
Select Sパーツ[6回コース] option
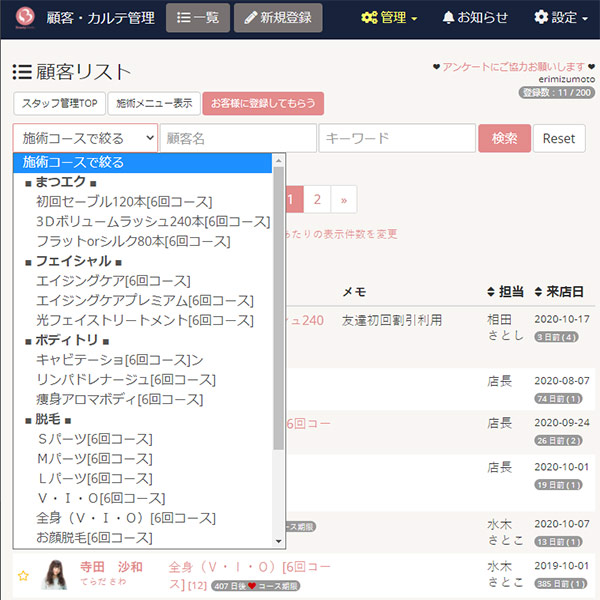[142, 439]
